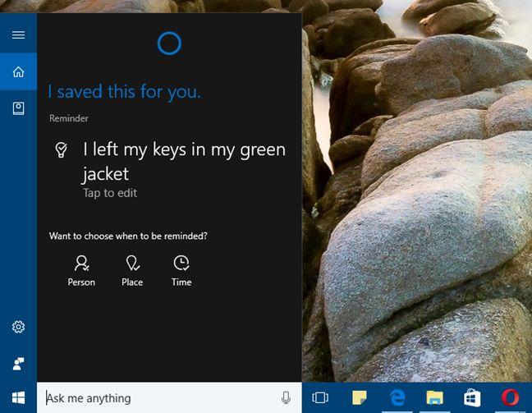Pick Time for the reminder
The width and height of the screenshot is (532, 413).
[x=181, y=270]
